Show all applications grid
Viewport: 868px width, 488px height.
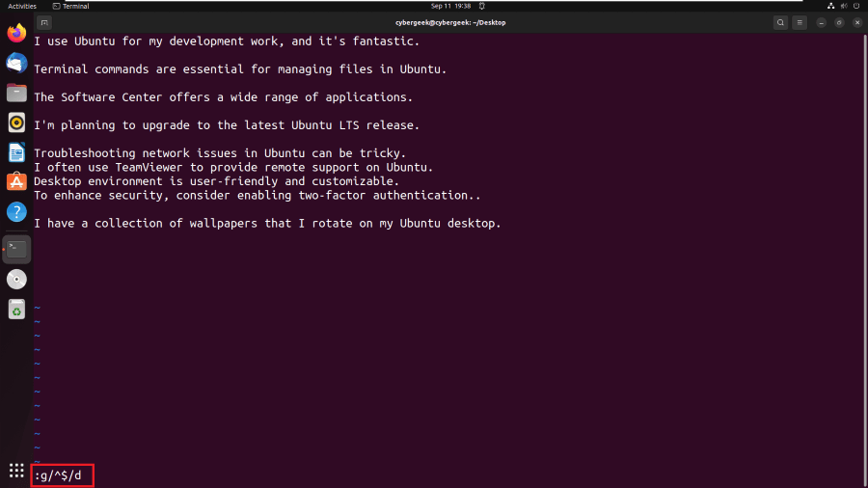pyautogui.click(x=16, y=471)
